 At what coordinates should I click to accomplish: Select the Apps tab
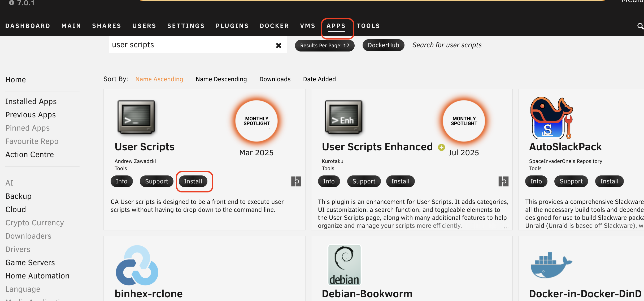[336, 26]
